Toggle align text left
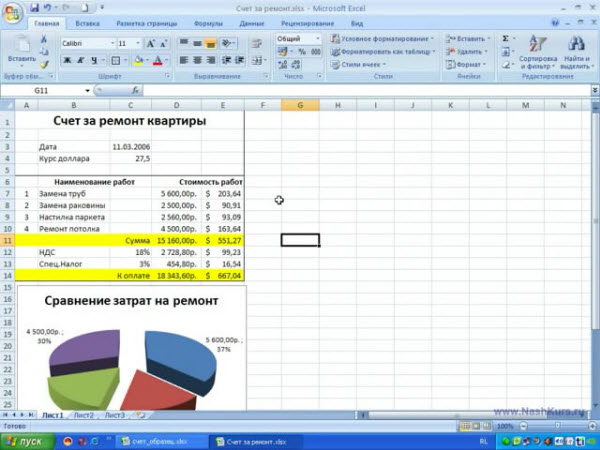 [184, 60]
